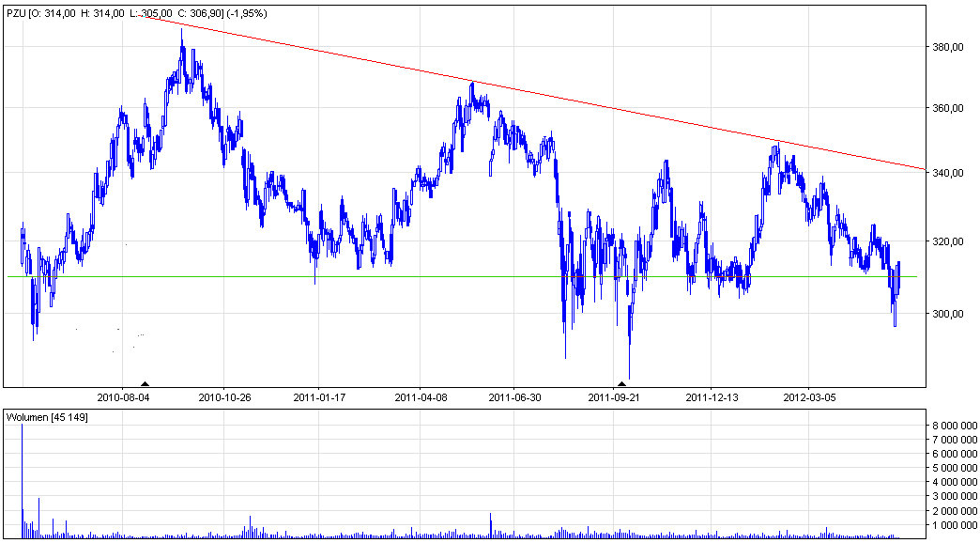Click the 2011-04-08 date label
The image size is (980, 543).
coord(421,397)
